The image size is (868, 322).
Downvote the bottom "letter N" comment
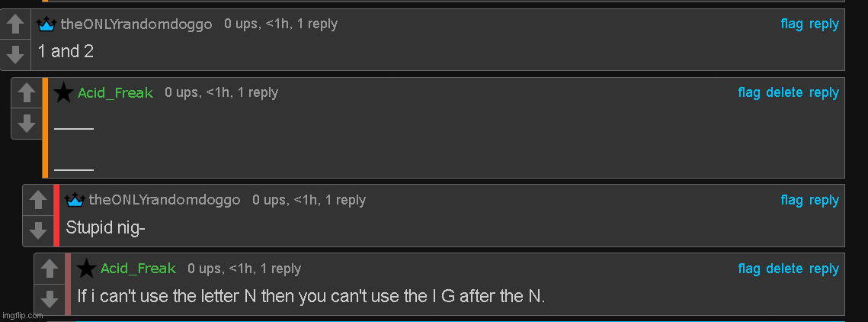tap(50, 298)
